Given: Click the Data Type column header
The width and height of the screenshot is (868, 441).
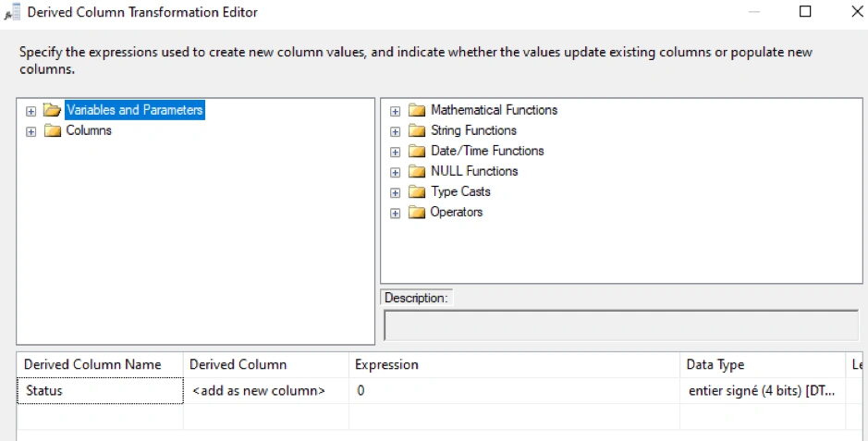Looking at the screenshot, I should pos(763,364).
